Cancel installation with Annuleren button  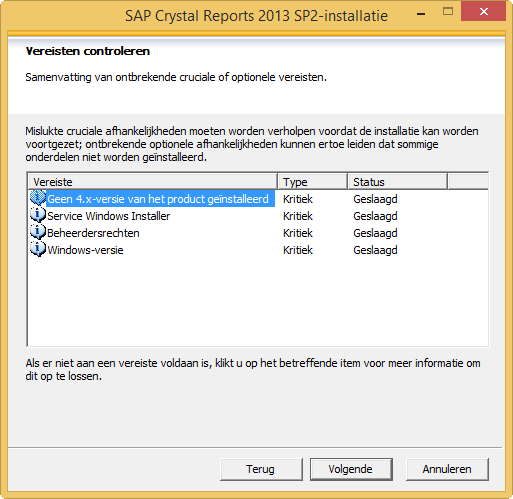point(447,469)
